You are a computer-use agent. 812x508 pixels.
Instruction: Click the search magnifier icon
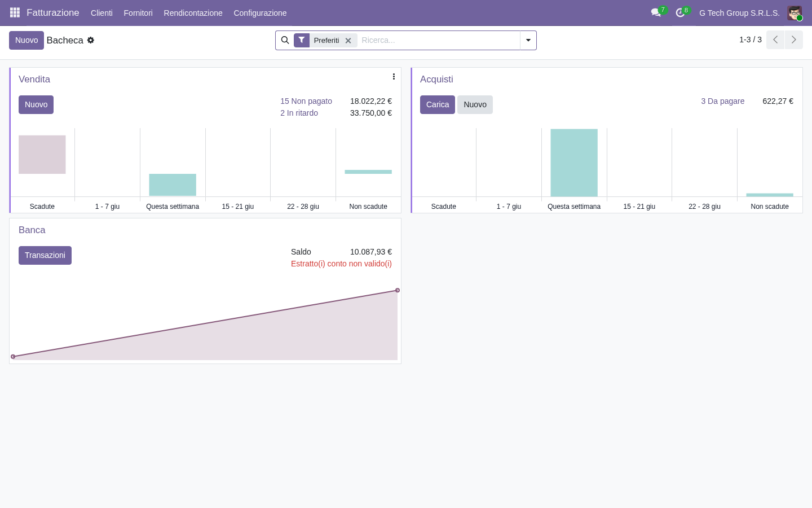pos(285,40)
